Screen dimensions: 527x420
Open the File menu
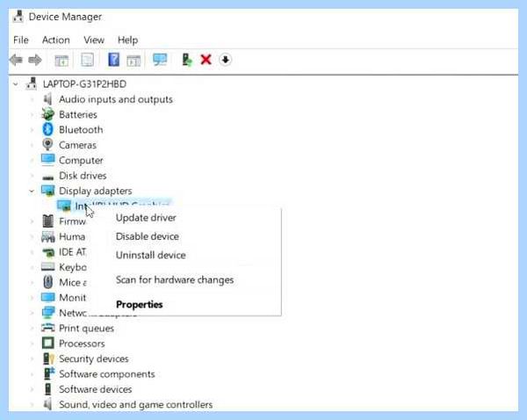coord(21,40)
